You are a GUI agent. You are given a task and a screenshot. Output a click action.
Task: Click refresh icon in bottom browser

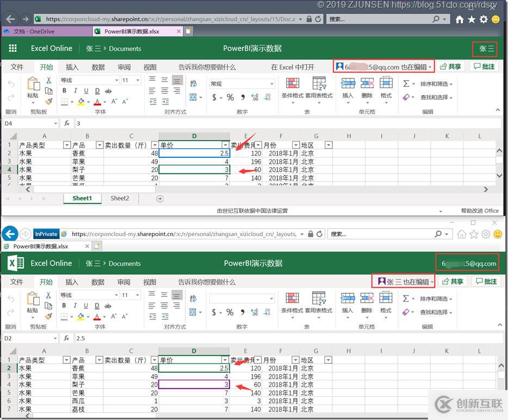319,234
